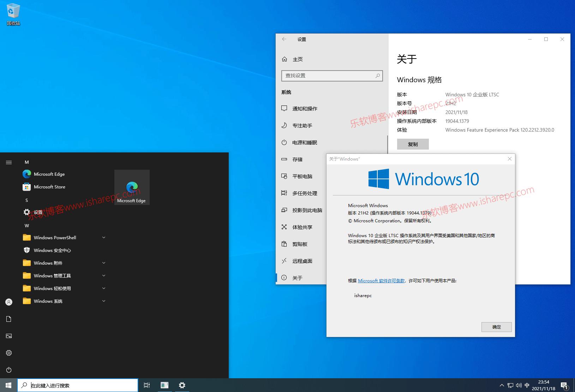The image size is (575, 392).
Task: Click the M letter header in app list
Action: (27, 162)
